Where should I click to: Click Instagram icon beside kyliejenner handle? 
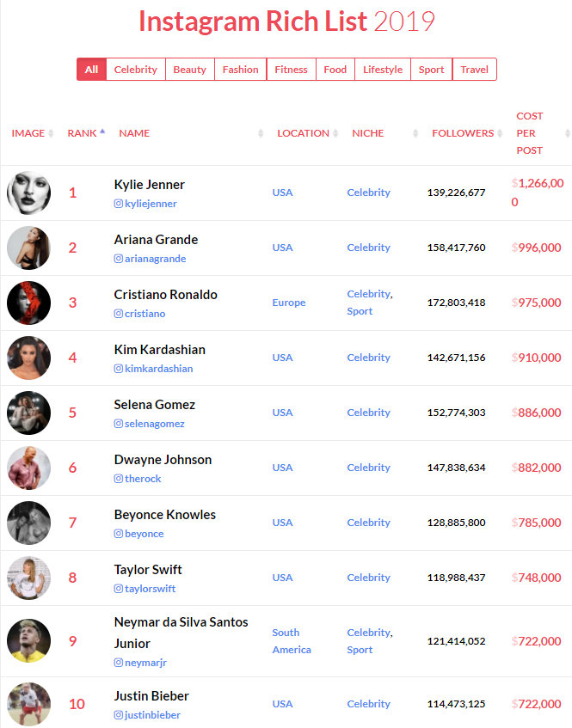[119, 204]
